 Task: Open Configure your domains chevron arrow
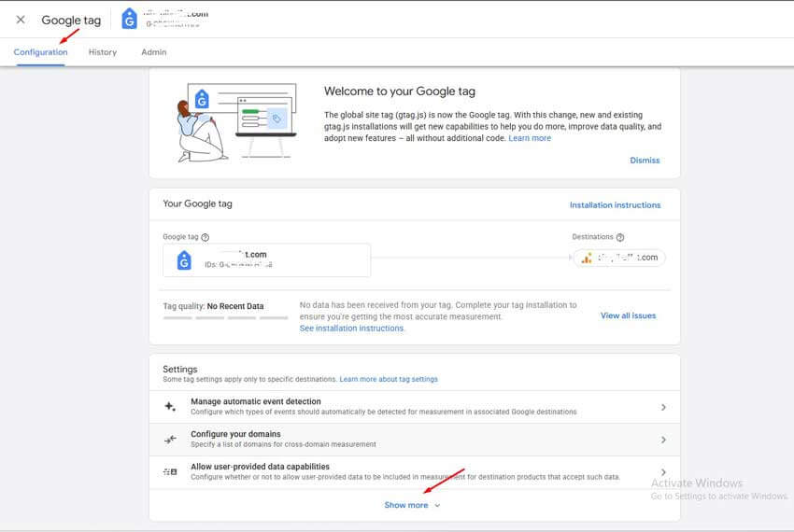point(663,440)
